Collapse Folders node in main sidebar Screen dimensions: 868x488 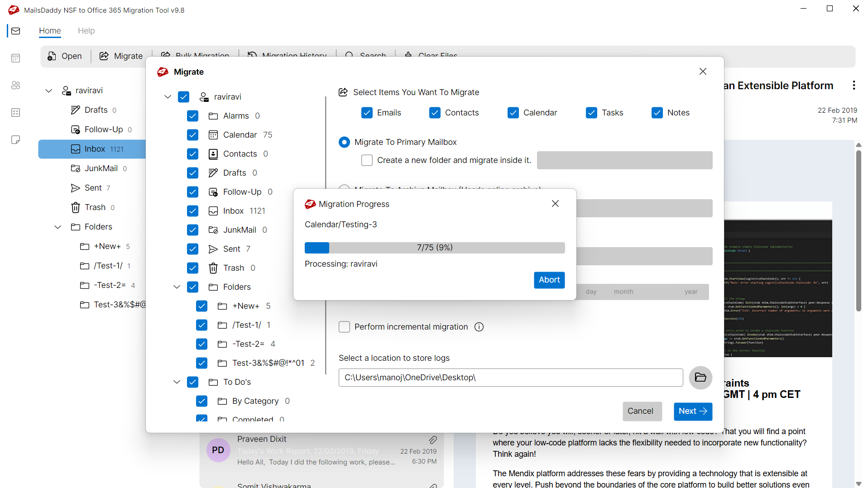point(58,227)
